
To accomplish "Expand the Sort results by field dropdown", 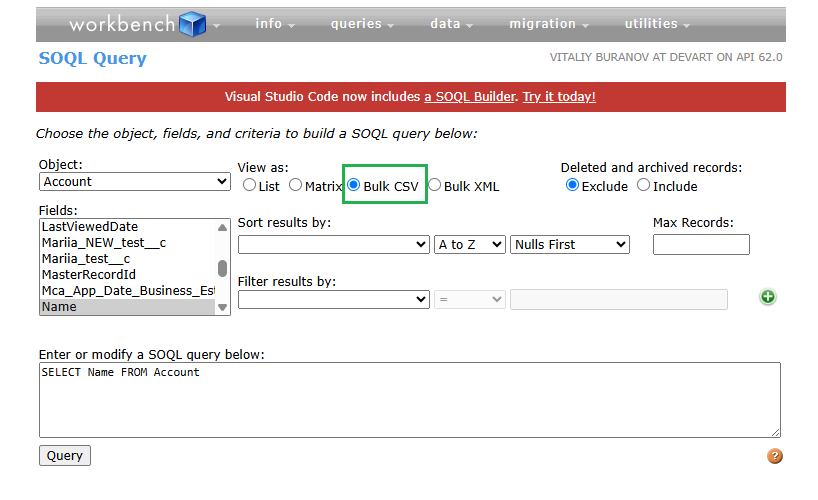I will click(333, 244).
